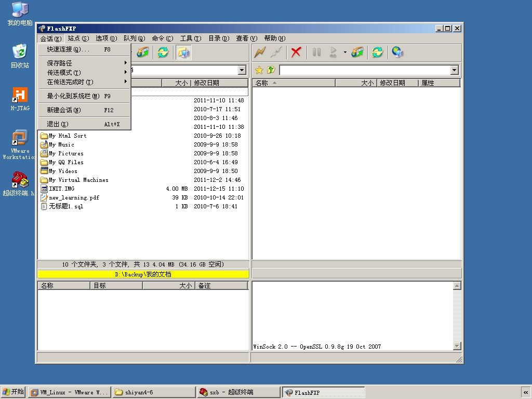Click right pane transfer globe icon
This screenshot has height=399, width=532.
357,52
